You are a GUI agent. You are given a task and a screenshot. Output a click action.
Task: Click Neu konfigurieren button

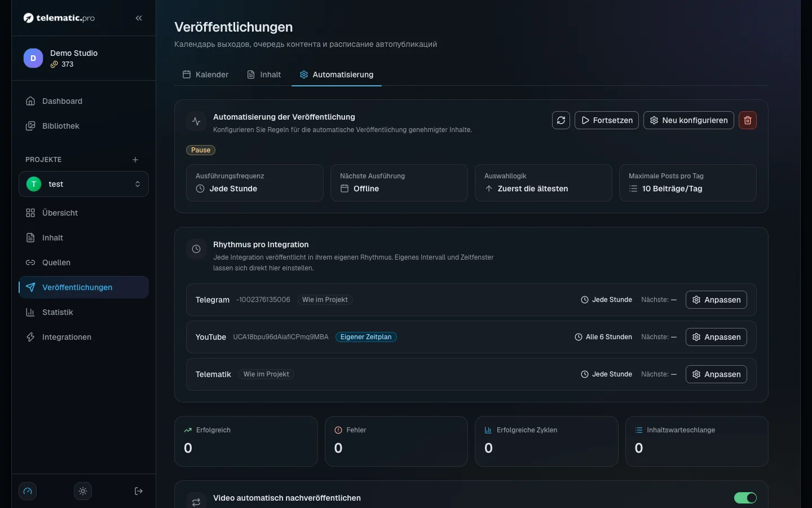(689, 120)
